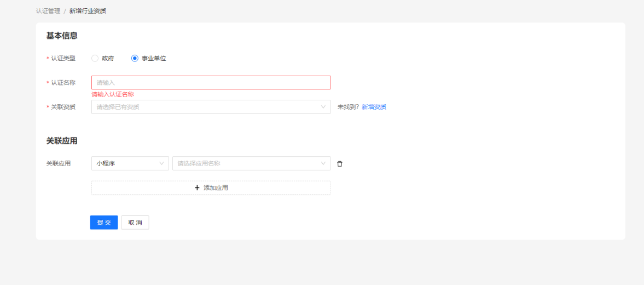Focus the 认证名称 input field
The width and height of the screenshot is (644, 285).
point(211,83)
